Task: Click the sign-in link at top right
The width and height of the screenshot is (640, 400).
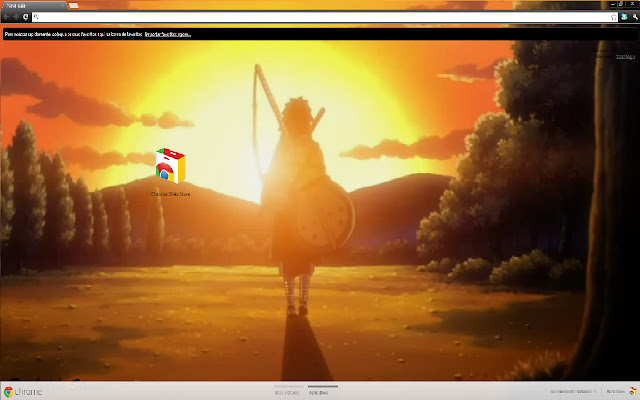Action: click(625, 56)
